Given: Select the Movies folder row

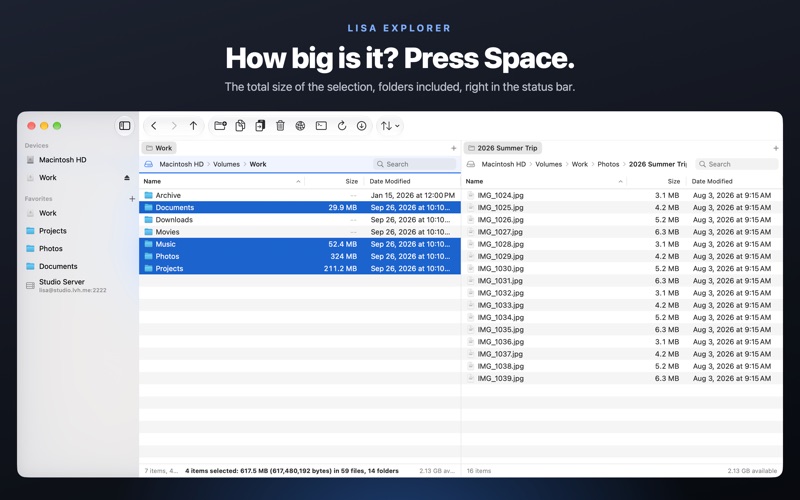Looking at the screenshot, I should click(300, 232).
